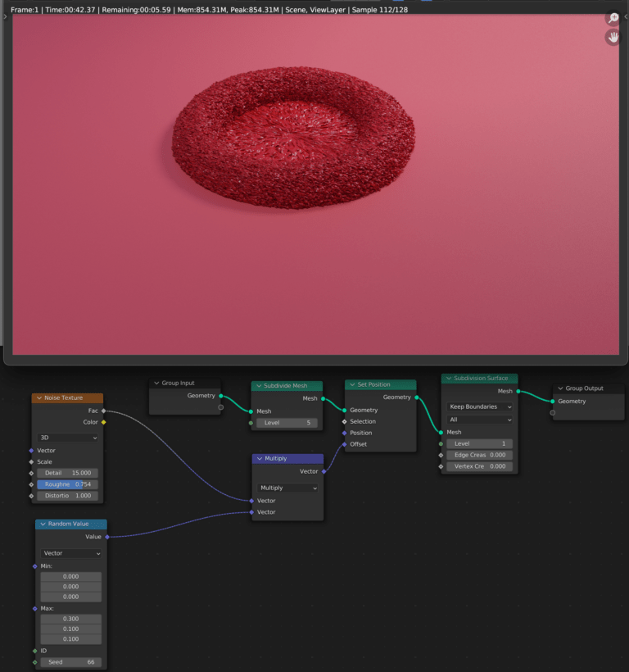Image resolution: width=629 pixels, height=672 pixels.
Task: Click the Roughness slider in Noise Texture
Action: (67, 484)
